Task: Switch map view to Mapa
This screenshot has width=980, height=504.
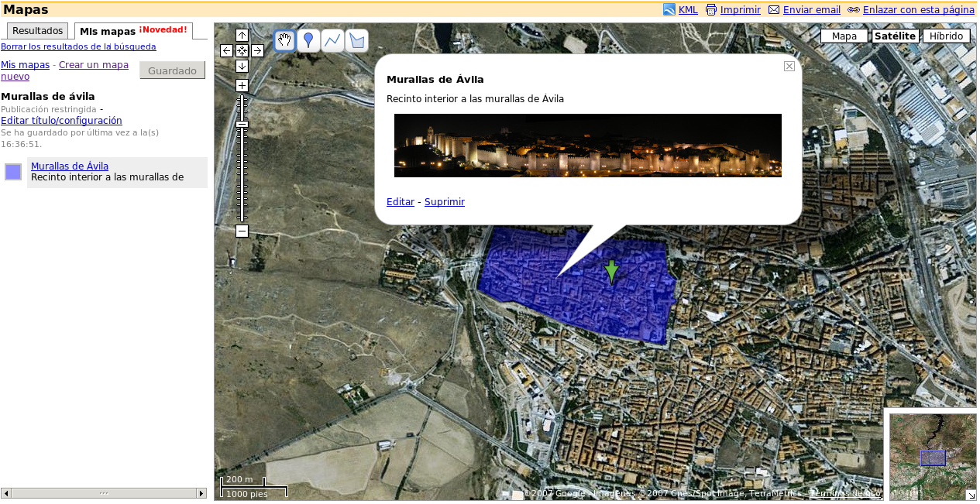Action: 844,36
